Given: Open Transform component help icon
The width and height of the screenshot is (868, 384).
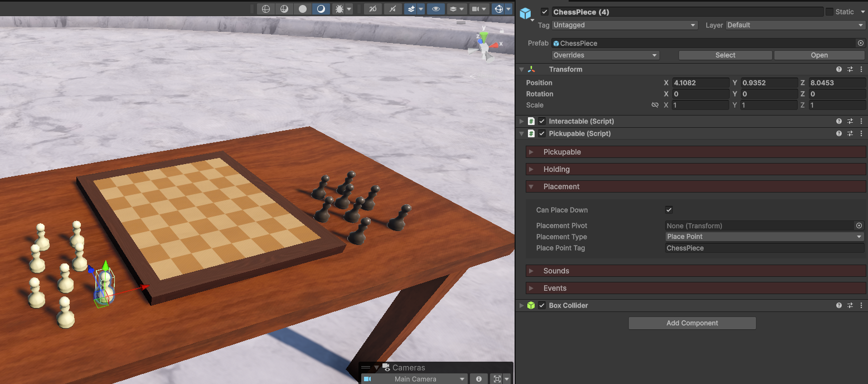Looking at the screenshot, I should (839, 69).
